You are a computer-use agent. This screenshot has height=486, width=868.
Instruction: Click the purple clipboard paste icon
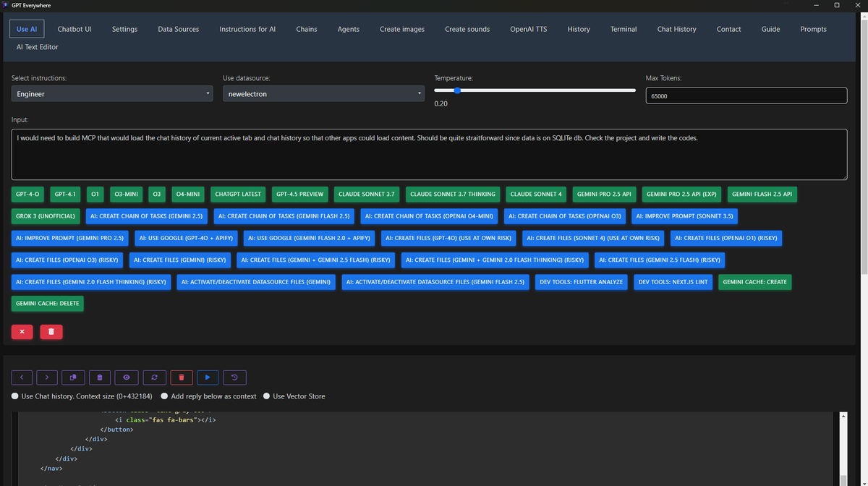click(100, 377)
